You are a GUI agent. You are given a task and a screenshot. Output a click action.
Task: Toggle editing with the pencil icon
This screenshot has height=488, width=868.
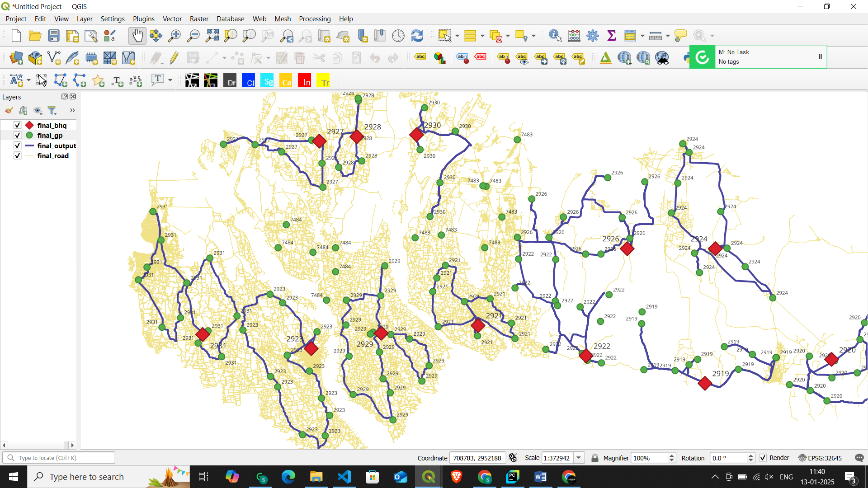click(175, 58)
